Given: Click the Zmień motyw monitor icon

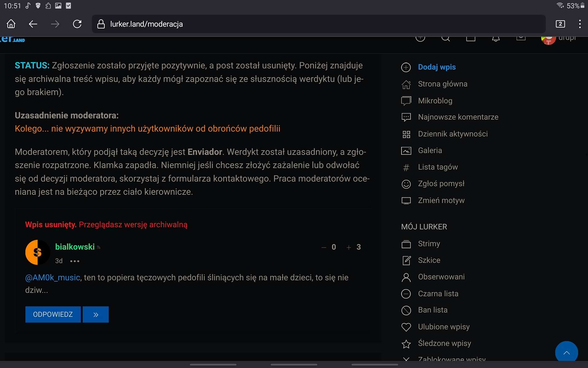Looking at the screenshot, I should click(406, 201).
